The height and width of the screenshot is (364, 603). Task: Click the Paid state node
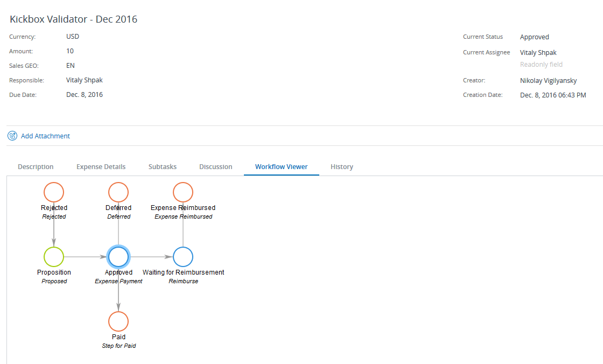point(118,321)
